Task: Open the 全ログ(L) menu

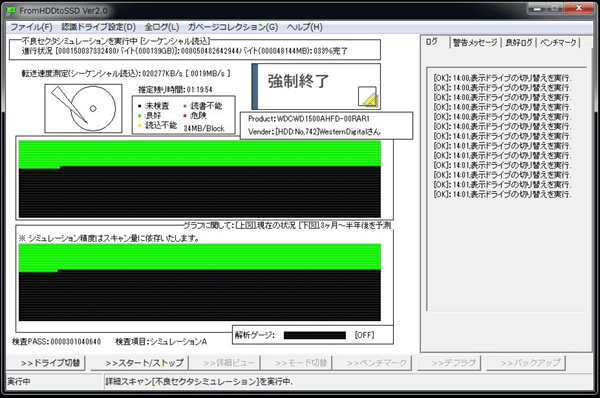Action: click(x=162, y=27)
